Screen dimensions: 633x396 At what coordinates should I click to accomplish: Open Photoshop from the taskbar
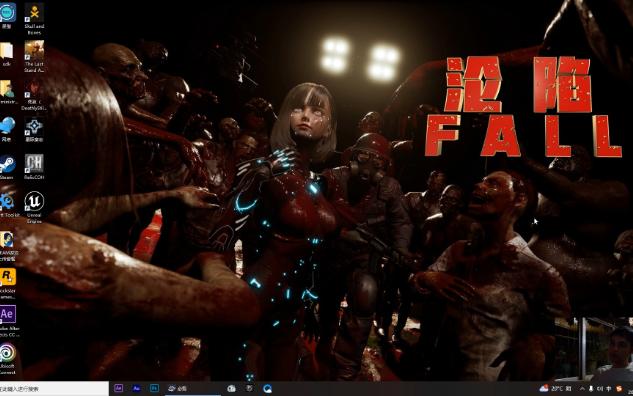(x=154, y=388)
